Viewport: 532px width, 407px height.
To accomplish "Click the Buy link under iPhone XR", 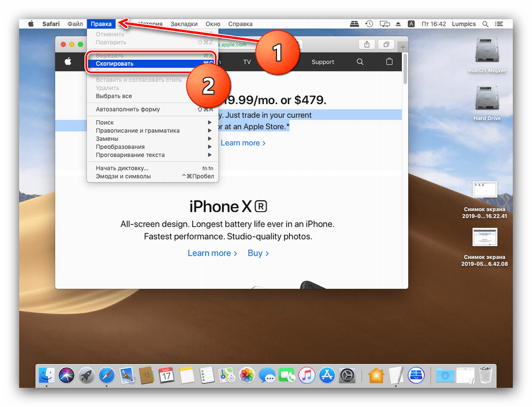I will (x=258, y=253).
